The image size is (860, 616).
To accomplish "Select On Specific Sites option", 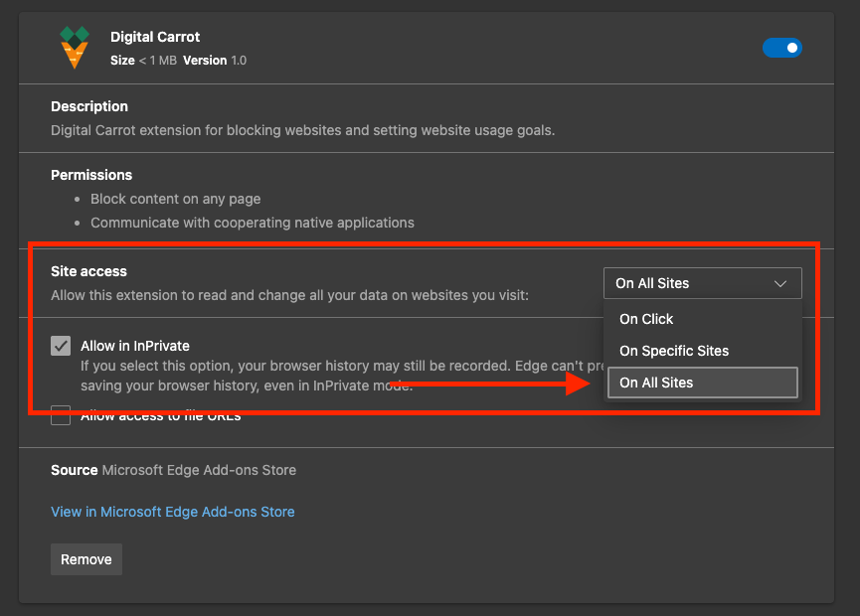I will tap(674, 351).
